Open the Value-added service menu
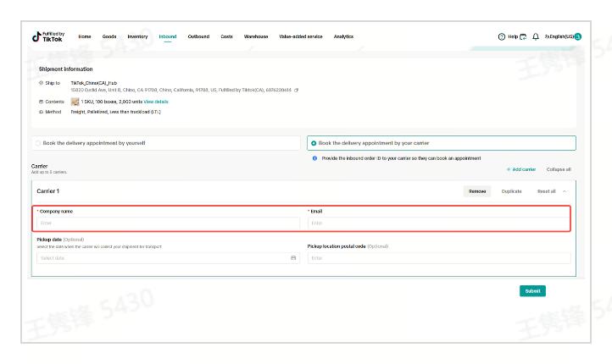 [x=301, y=36]
